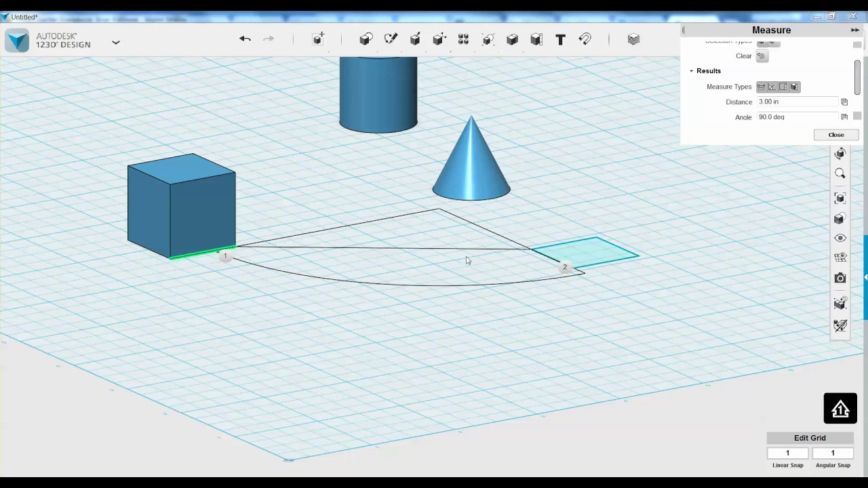Open the Grouping tool menu

(x=488, y=39)
